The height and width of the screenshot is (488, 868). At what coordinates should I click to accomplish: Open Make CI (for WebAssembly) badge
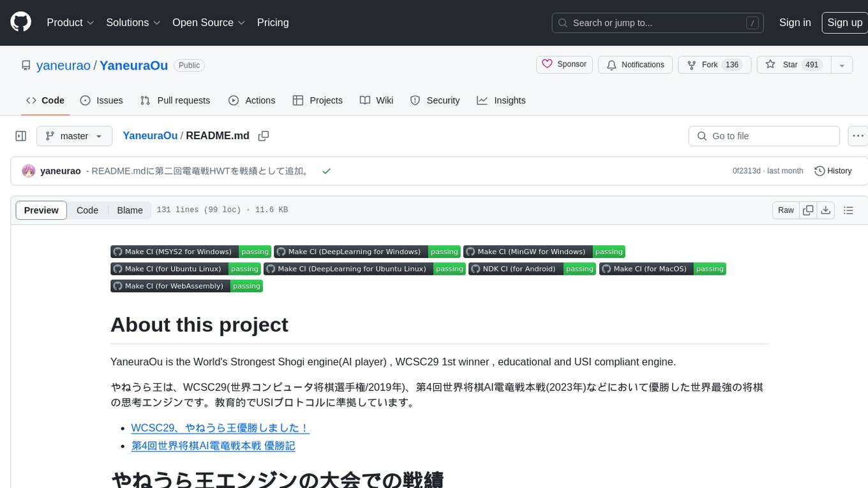(186, 286)
